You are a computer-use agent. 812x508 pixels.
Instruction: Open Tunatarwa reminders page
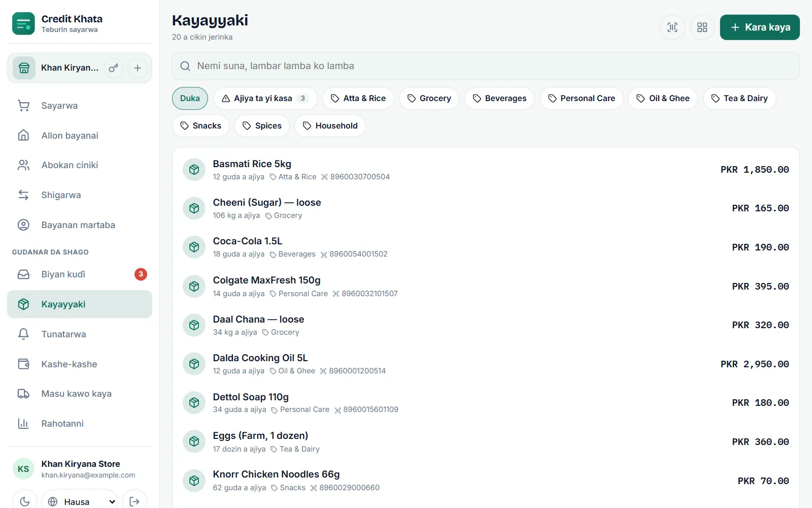80,334
